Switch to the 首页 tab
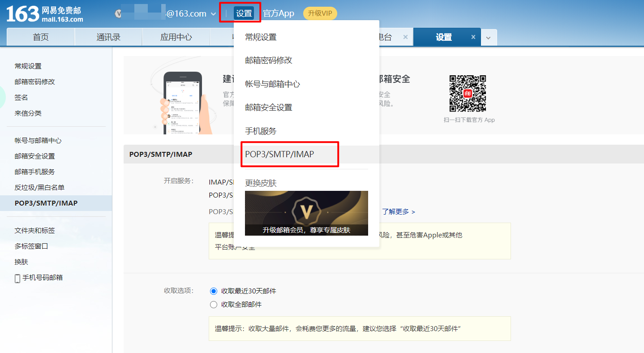This screenshot has width=644, height=353. click(40, 37)
